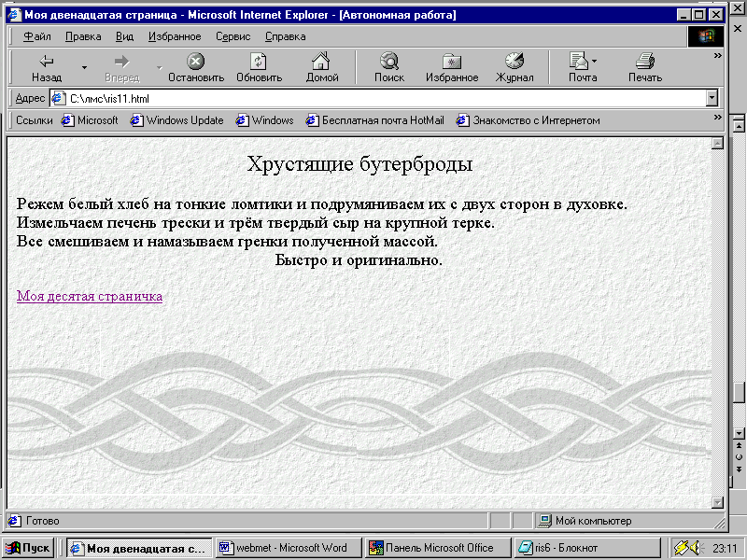The image size is (747, 560).
Task: Open the Windows link in links bar
Action: [264, 120]
